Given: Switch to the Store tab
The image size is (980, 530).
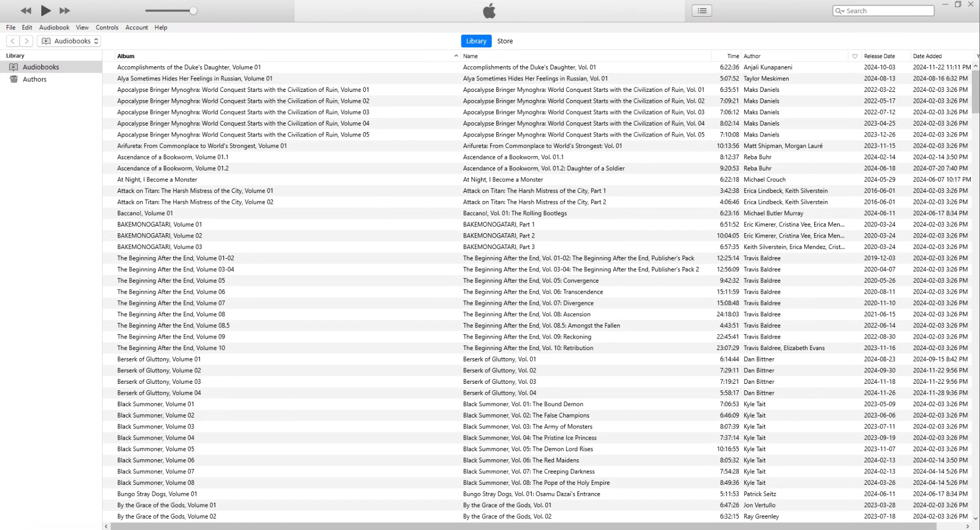Looking at the screenshot, I should tap(504, 41).
